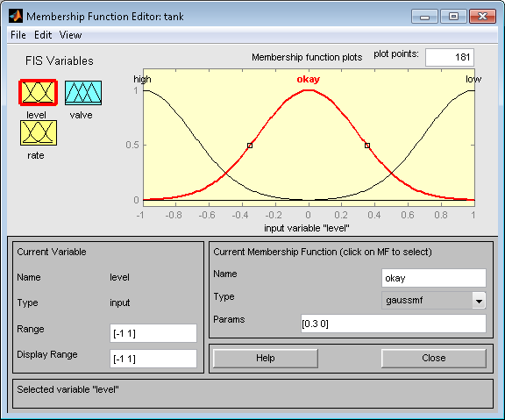Select the level input variable icon
505x420 pixels.
(39, 93)
